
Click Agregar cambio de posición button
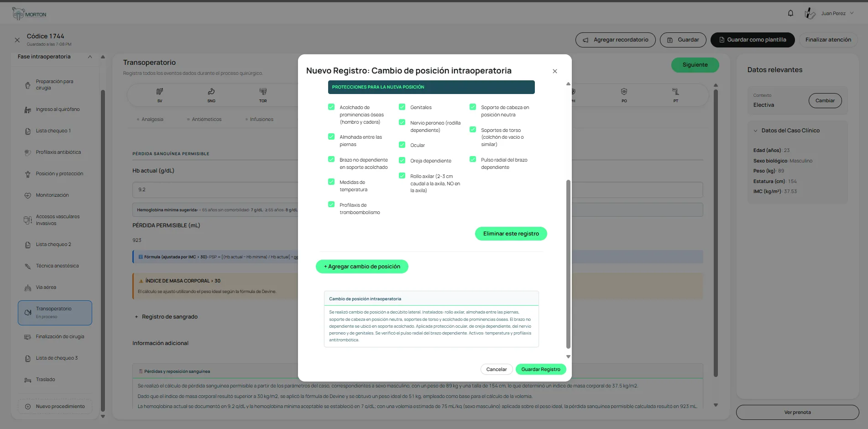pos(362,267)
